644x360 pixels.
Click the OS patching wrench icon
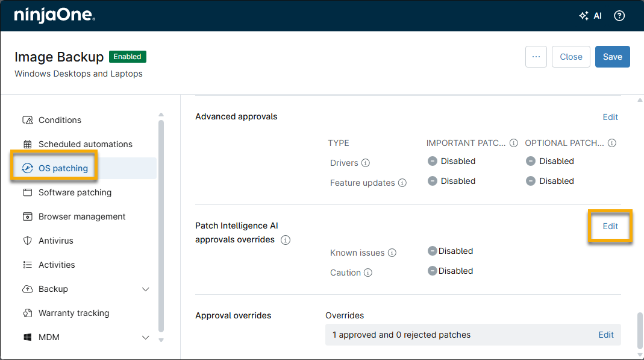point(28,168)
